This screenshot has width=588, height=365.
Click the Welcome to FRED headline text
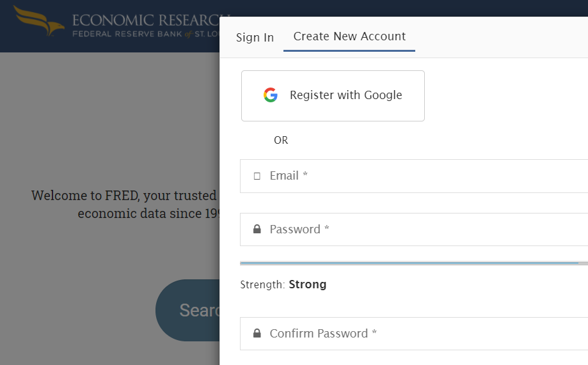point(125,205)
